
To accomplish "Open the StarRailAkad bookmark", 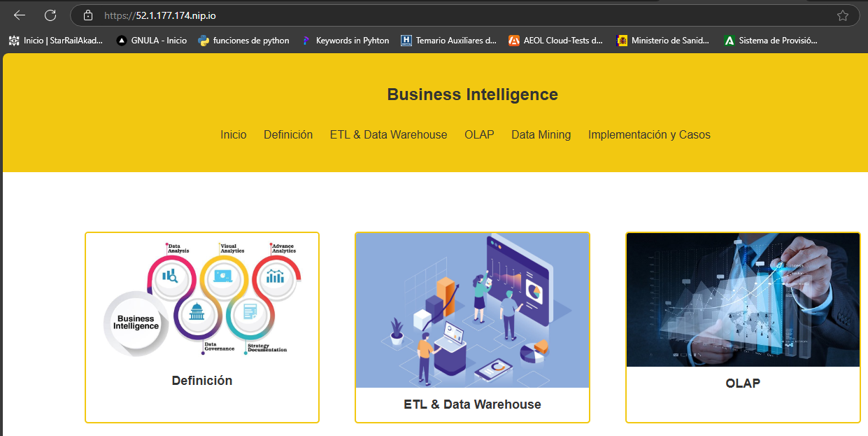I will [x=56, y=41].
